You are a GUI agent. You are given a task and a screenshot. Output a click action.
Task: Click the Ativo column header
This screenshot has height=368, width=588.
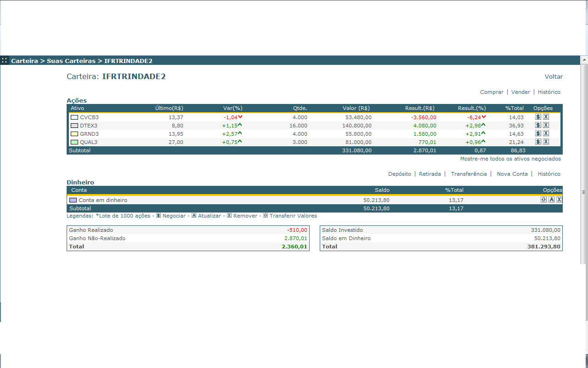pos(78,108)
